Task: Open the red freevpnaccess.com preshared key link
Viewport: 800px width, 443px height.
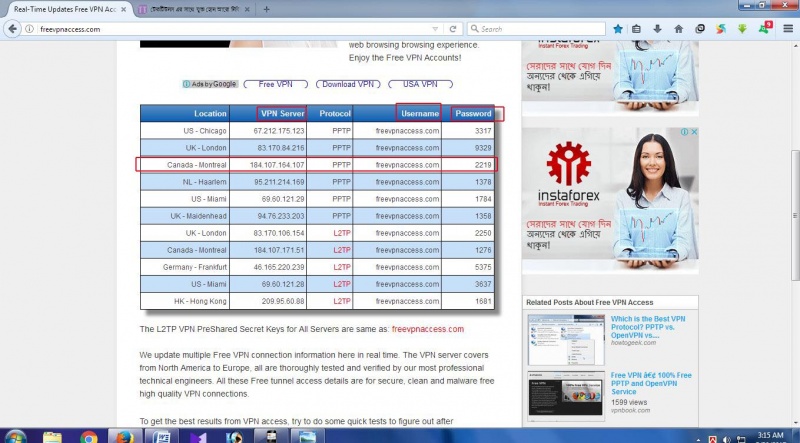Action: [428, 329]
